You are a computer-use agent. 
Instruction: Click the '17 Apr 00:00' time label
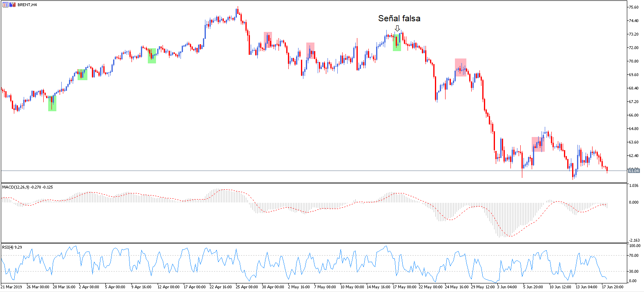(x=195, y=287)
